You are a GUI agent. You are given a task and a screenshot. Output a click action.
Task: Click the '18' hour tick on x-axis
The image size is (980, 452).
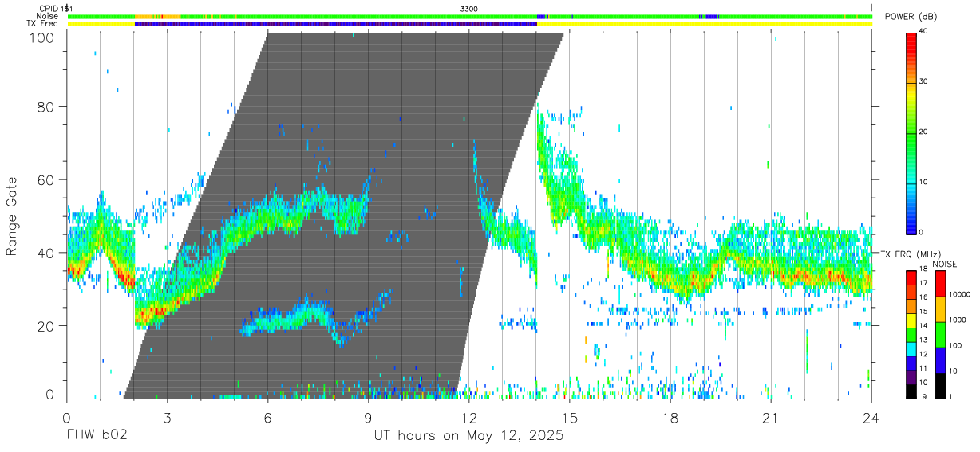click(670, 417)
